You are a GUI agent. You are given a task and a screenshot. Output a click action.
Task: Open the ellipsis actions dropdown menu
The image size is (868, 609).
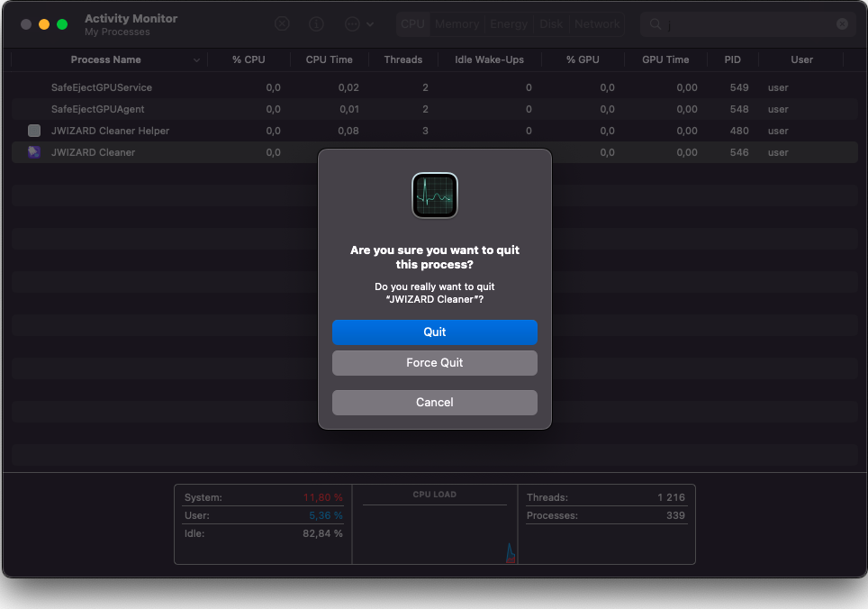tap(358, 24)
